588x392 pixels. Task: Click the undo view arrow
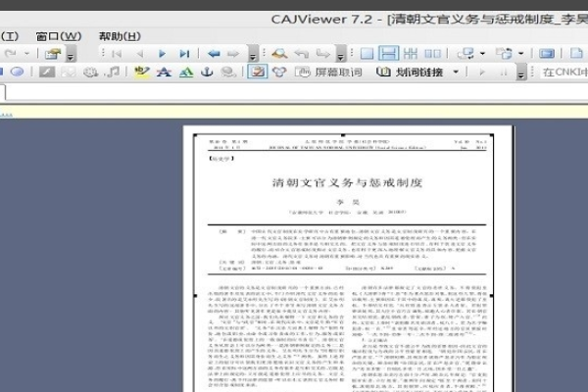302,54
